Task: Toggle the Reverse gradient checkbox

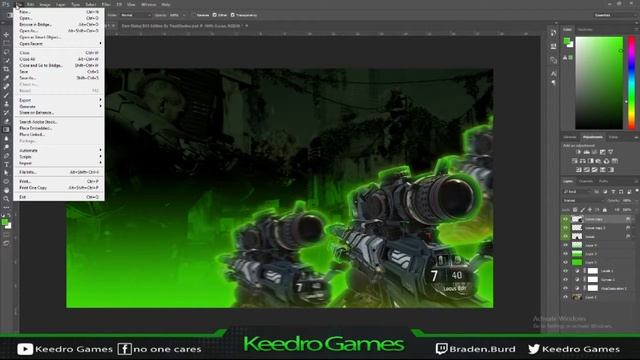Action: [193, 15]
